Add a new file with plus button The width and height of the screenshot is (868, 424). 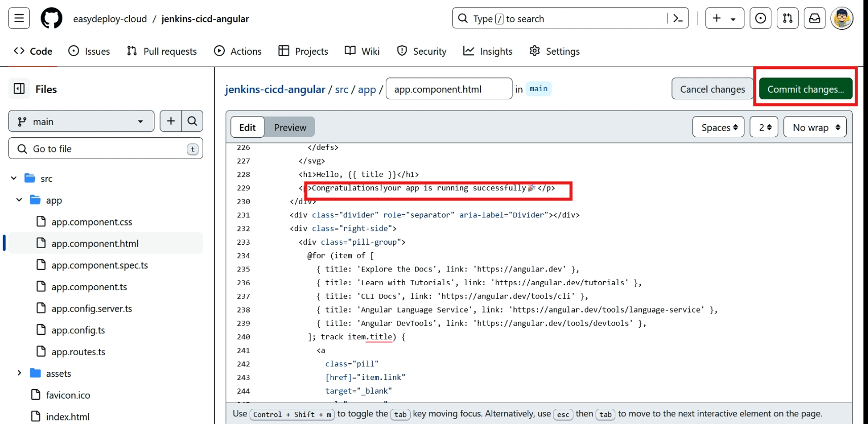pos(171,121)
